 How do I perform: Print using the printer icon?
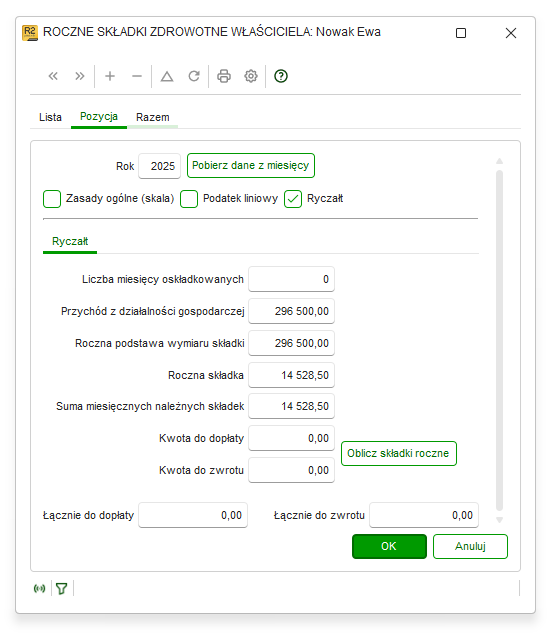(224, 76)
